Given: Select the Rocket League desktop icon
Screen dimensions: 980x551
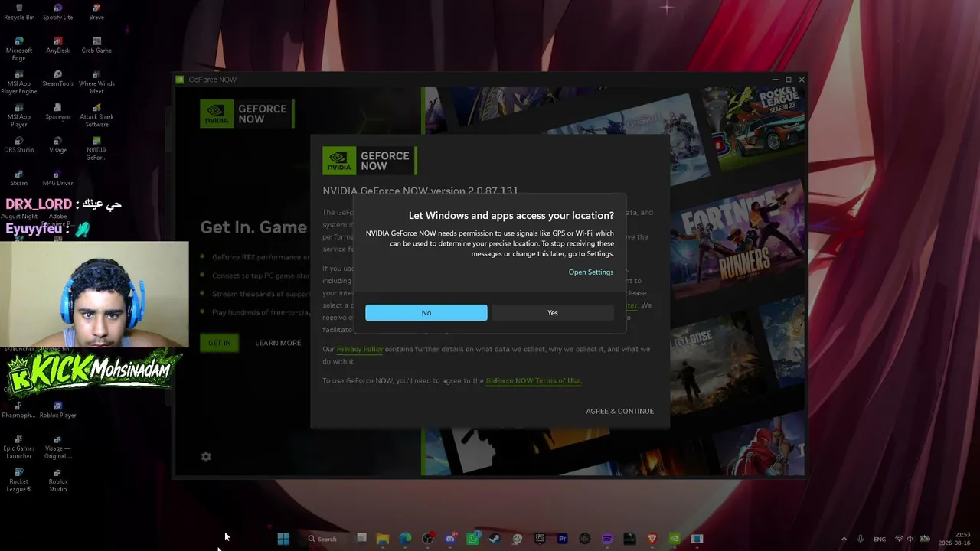Looking at the screenshot, I should click(x=19, y=480).
